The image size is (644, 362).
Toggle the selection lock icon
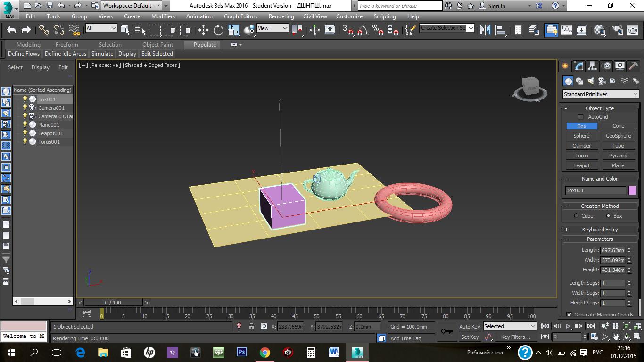pos(251,326)
